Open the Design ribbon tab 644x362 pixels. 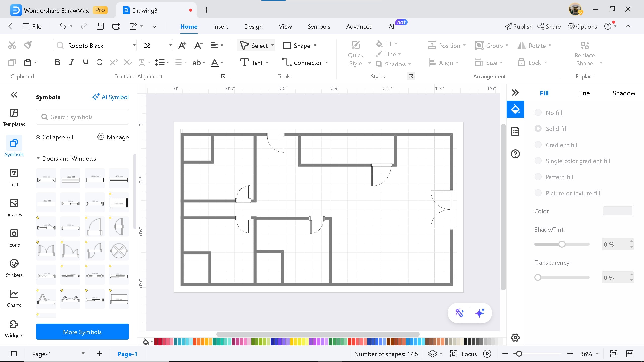(253, 26)
